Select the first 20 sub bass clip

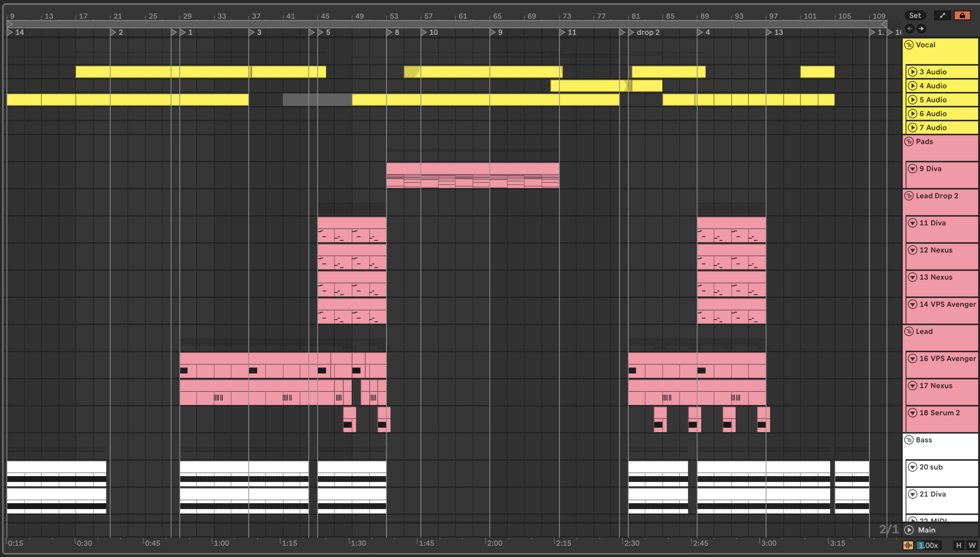[x=56, y=474]
